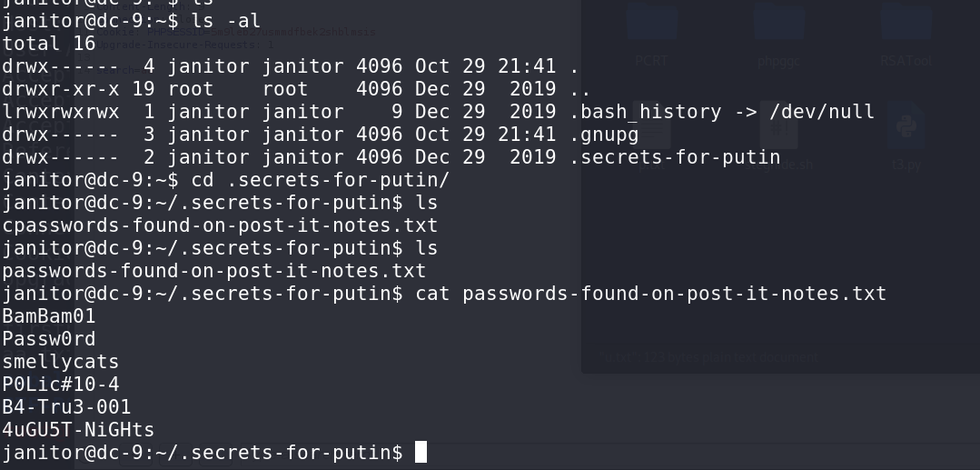Click the .gnupg directory entry
Screen dimensions: 980x470
[604, 135]
